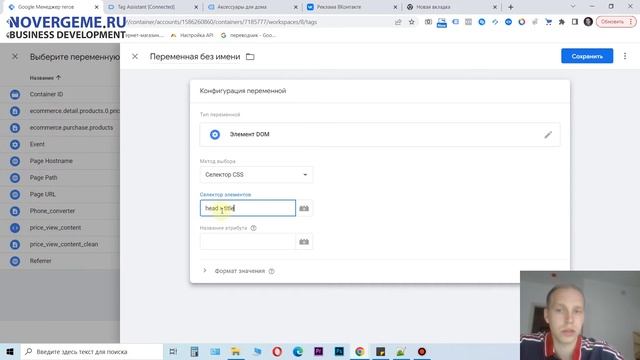Open Photoshop from the taskbar
The height and width of the screenshot is (360, 640).
[x=339, y=351]
